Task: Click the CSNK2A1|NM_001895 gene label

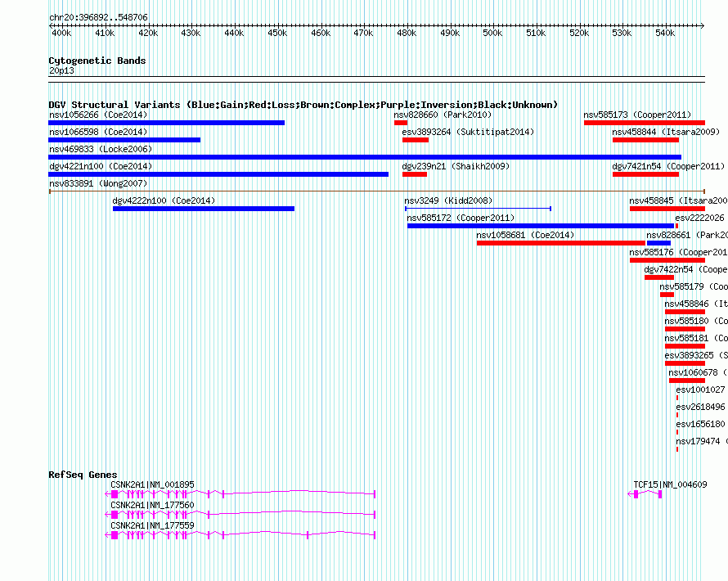Action: click(152, 484)
